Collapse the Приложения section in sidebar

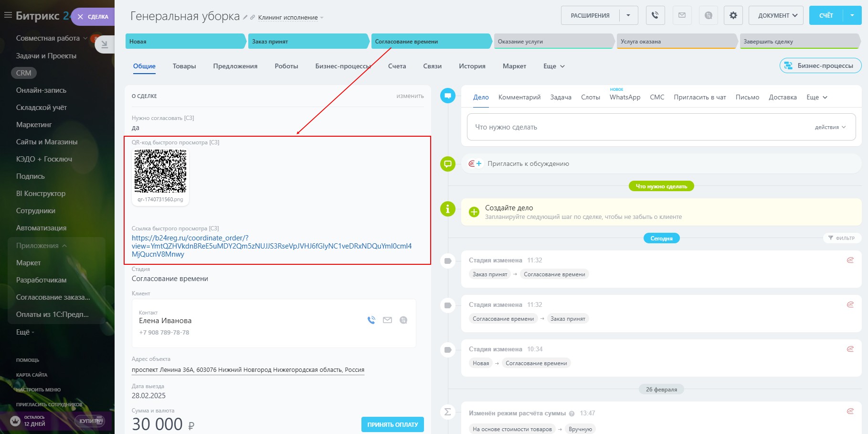[42, 246]
